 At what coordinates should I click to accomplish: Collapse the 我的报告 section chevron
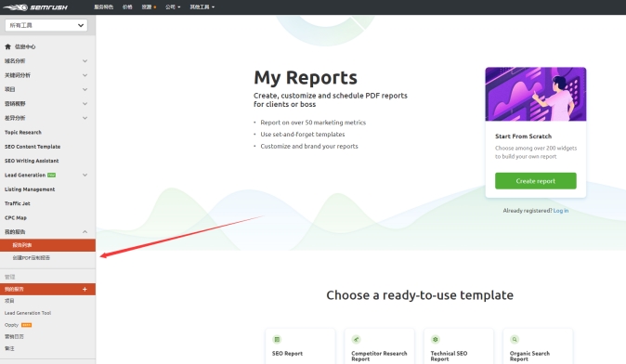click(x=85, y=232)
